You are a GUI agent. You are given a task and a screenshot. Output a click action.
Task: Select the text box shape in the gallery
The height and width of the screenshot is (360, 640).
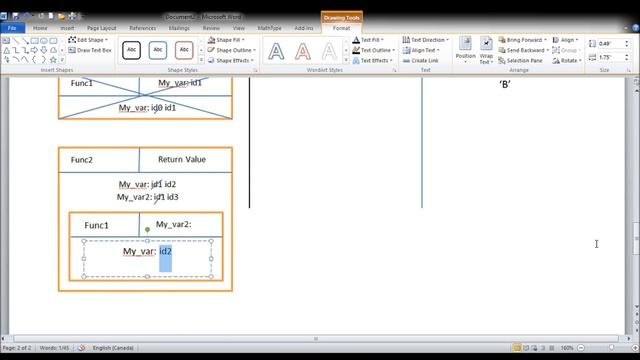[x=7, y=41]
